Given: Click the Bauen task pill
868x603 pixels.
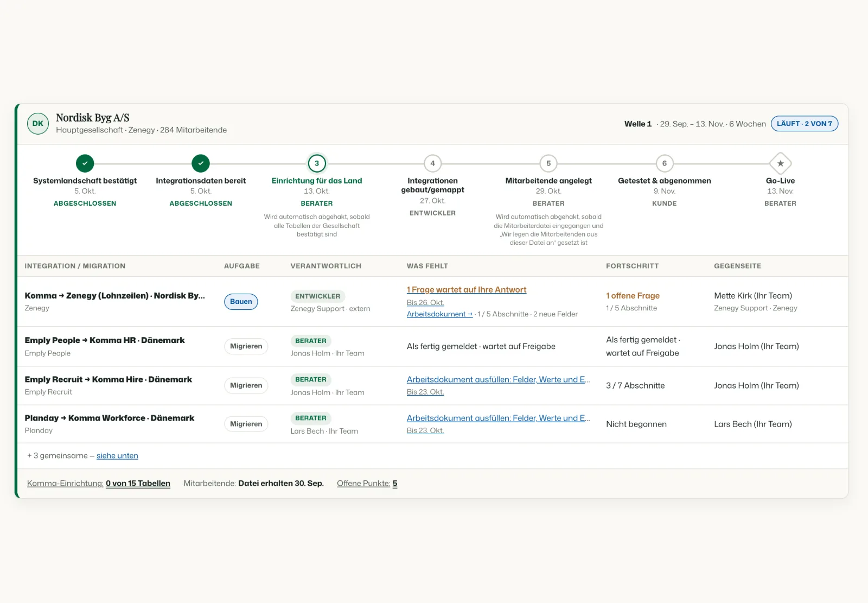Looking at the screenshot, I should tap(241, 302).
